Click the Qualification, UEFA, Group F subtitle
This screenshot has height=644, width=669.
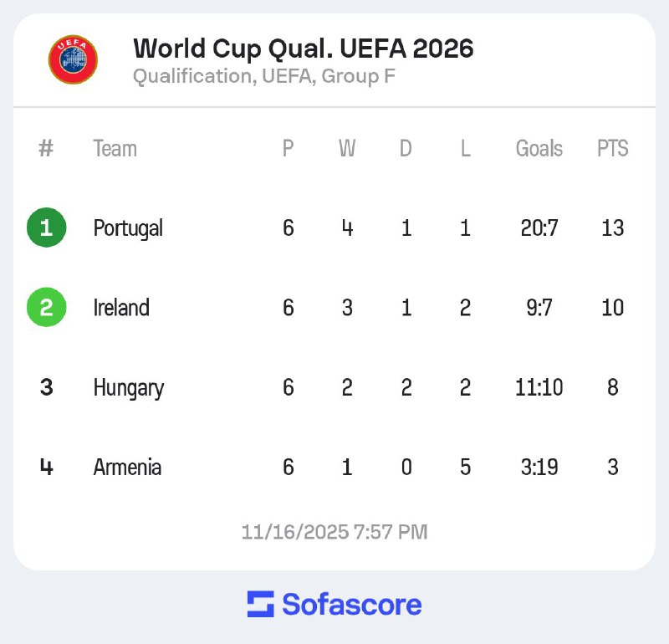point(263,77)
